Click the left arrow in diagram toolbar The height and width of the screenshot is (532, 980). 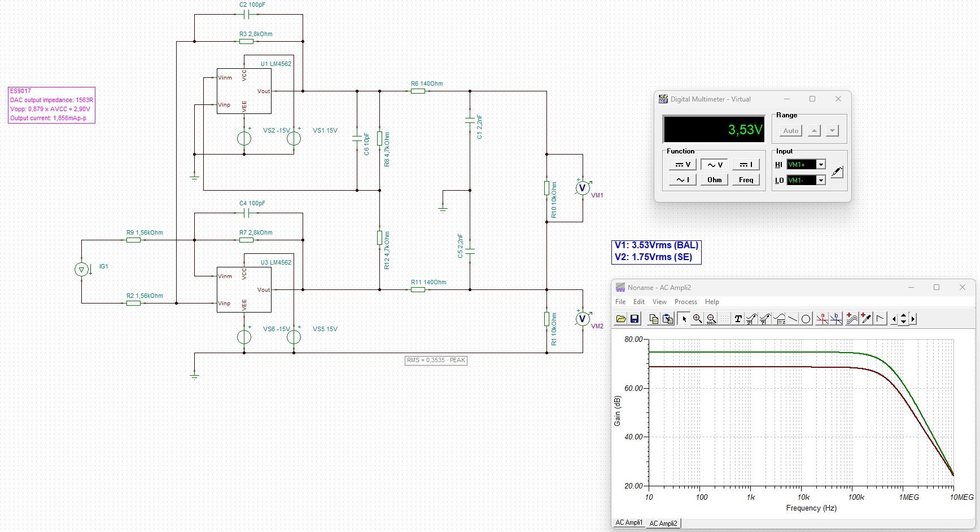[894, 319]
